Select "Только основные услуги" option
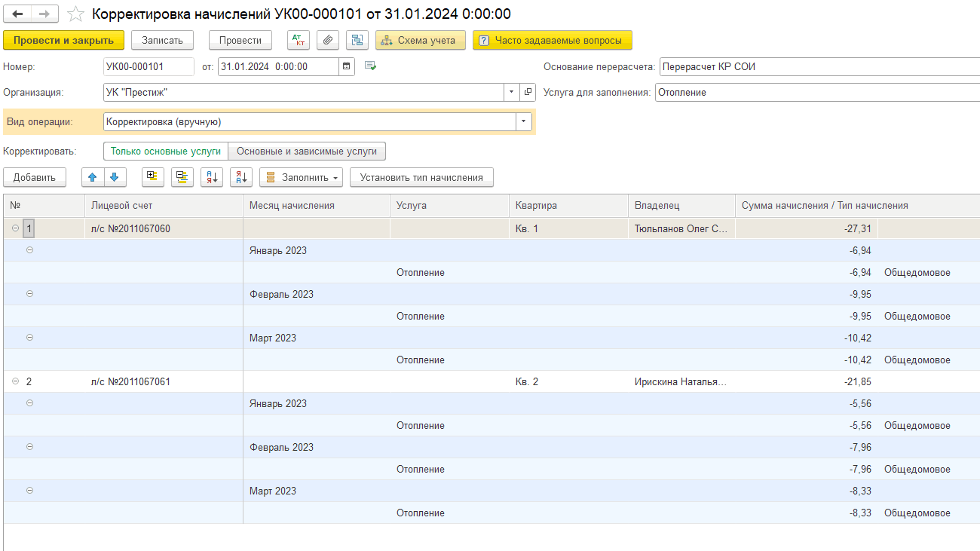Image resolution: width=980 pixels, height=551 pixels. click(x=166, y=151)
